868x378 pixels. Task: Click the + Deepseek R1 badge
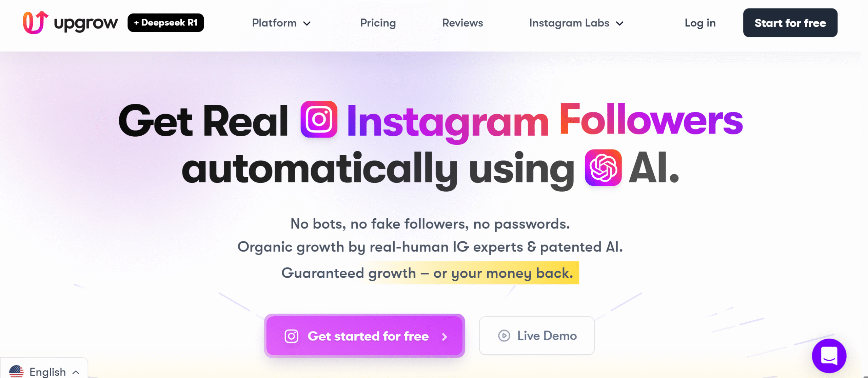tap(166, 23)
